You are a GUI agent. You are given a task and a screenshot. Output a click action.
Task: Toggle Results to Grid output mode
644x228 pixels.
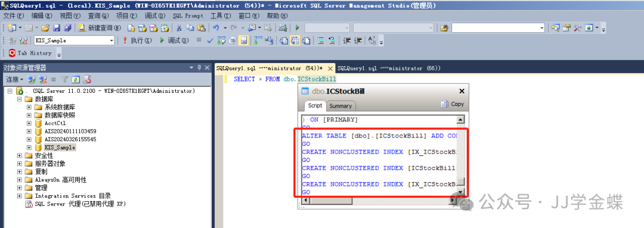point(295,40)
